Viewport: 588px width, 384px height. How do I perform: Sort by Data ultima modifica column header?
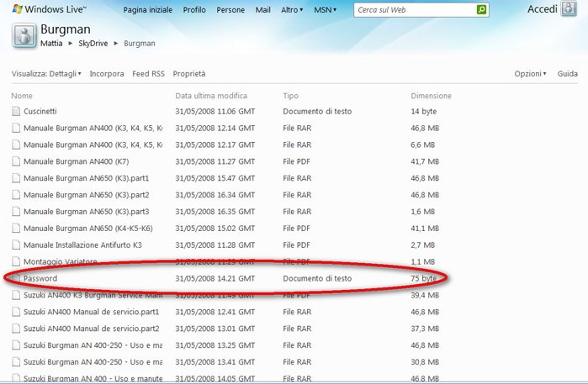211,96
